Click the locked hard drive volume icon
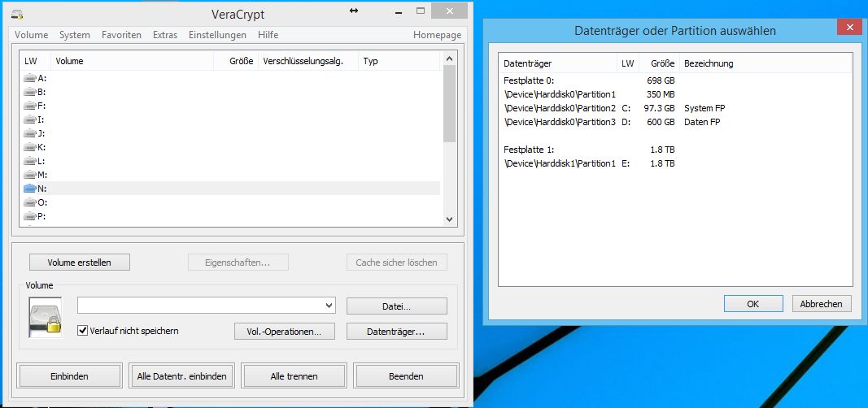This screenshot has width=868, height=408. coord(45,317)
